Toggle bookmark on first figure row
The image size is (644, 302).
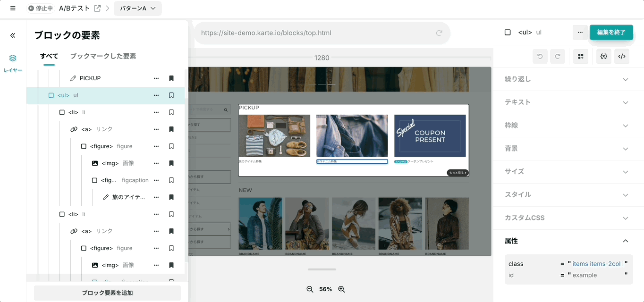pyautogui.click(x=171, y=146)
